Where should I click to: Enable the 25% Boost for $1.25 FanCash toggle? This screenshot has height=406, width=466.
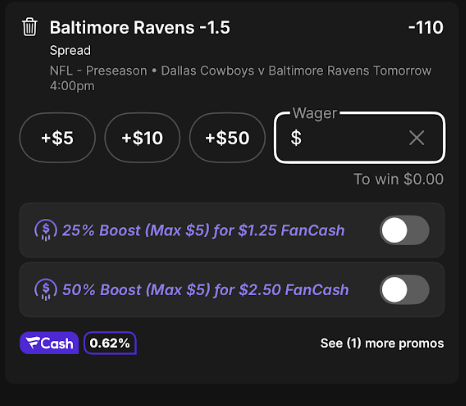point(405,230)
